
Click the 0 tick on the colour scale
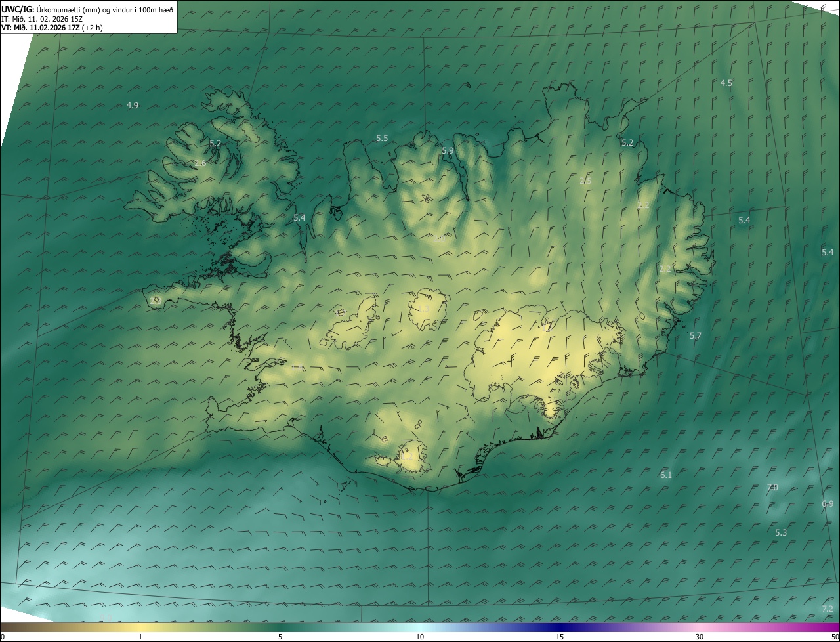2,637
